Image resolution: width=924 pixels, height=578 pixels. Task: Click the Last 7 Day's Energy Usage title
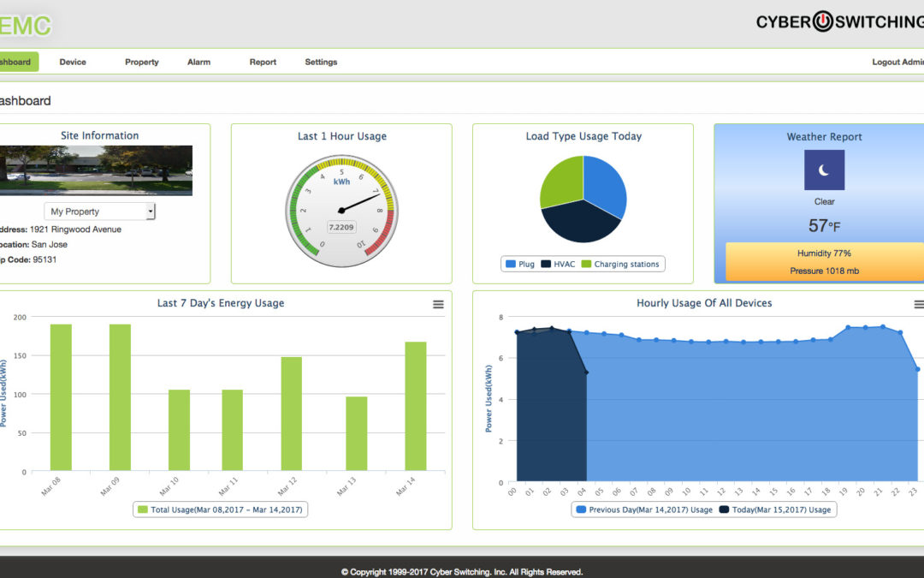[221, 303]
